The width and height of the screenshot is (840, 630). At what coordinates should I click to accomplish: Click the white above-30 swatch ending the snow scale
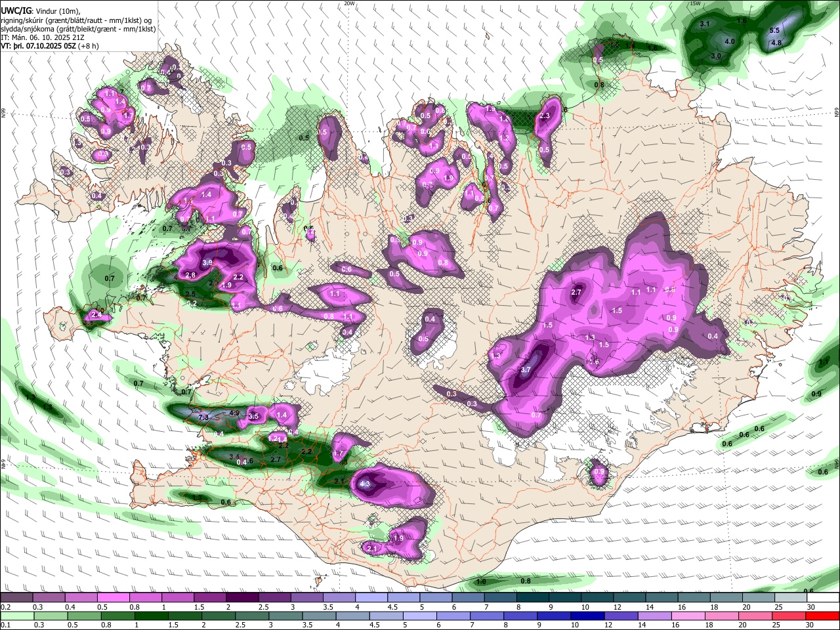(824, 597)
